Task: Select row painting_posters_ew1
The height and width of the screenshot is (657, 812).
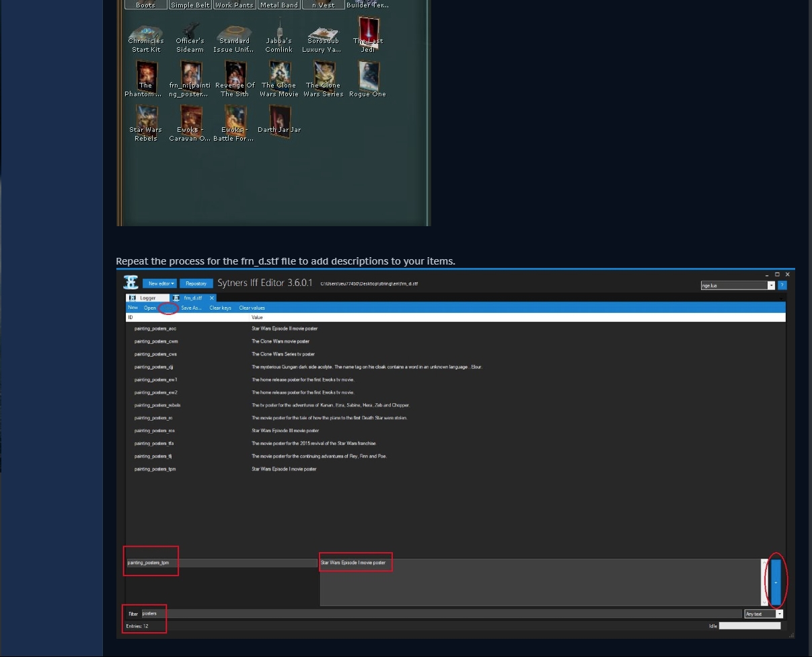Action: pyautogui.click(x=455, y=380)
